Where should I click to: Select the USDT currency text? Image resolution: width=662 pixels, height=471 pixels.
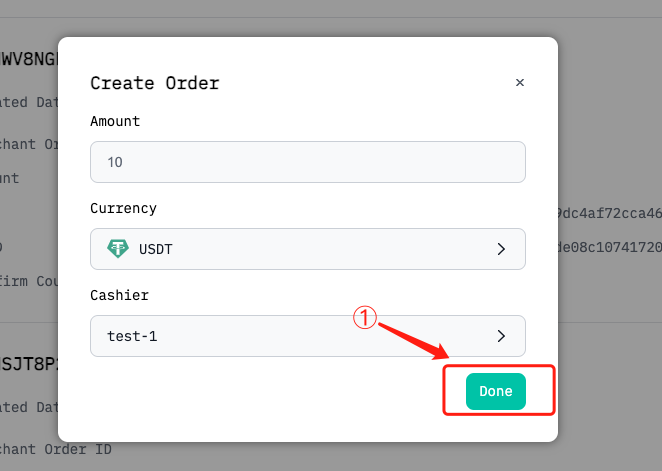(156, 248)
